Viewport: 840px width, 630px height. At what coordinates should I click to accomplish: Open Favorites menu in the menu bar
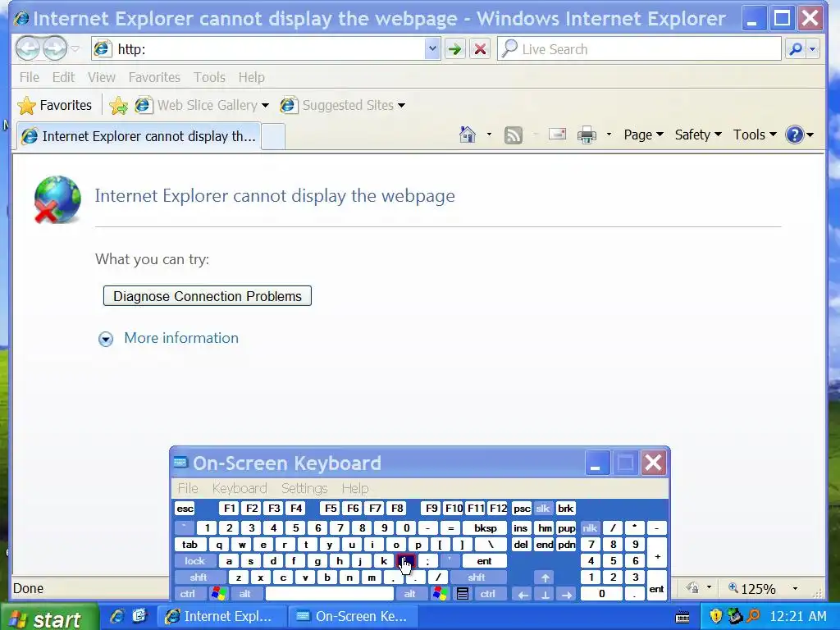tap(154, 77)
